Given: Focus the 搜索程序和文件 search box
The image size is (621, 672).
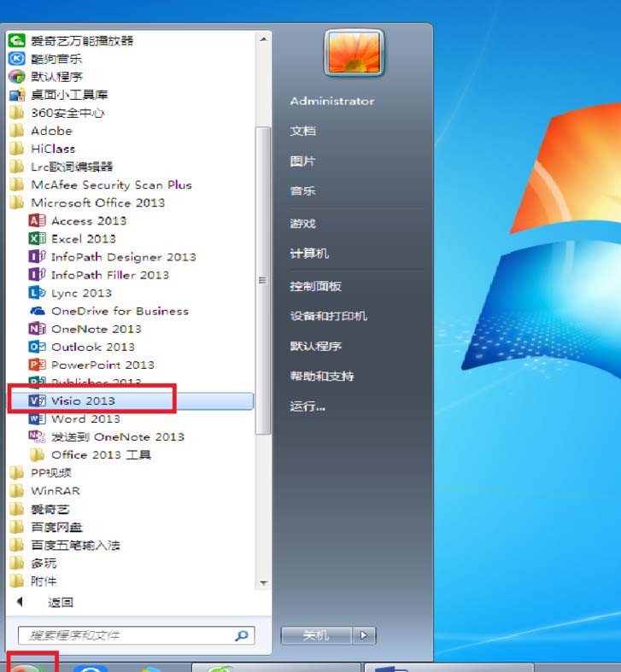Looking at the screenshot, I should click(x=137, y=635).
